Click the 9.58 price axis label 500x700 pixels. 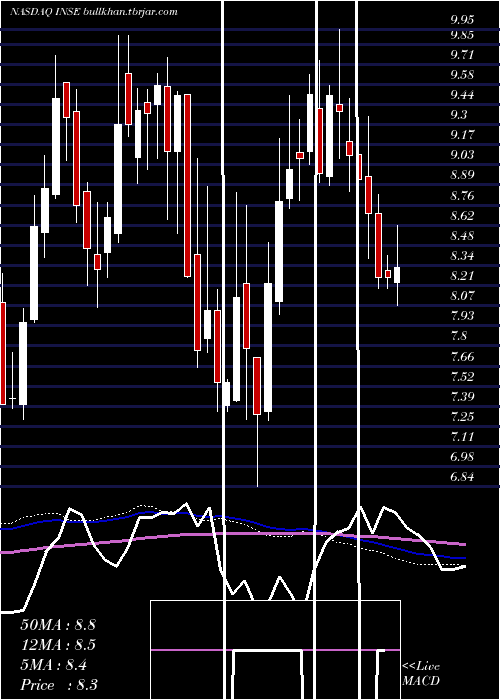(x=462, y=75)
